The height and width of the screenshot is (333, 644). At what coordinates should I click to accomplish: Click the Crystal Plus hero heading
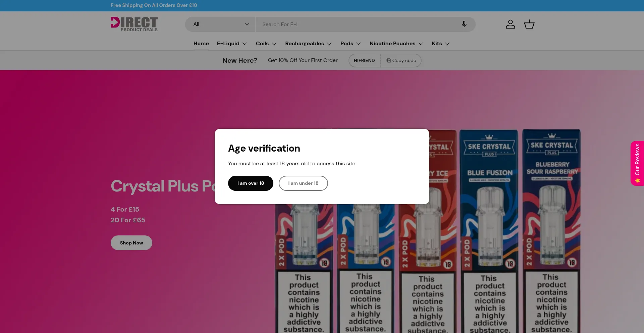tap(163, 186)
